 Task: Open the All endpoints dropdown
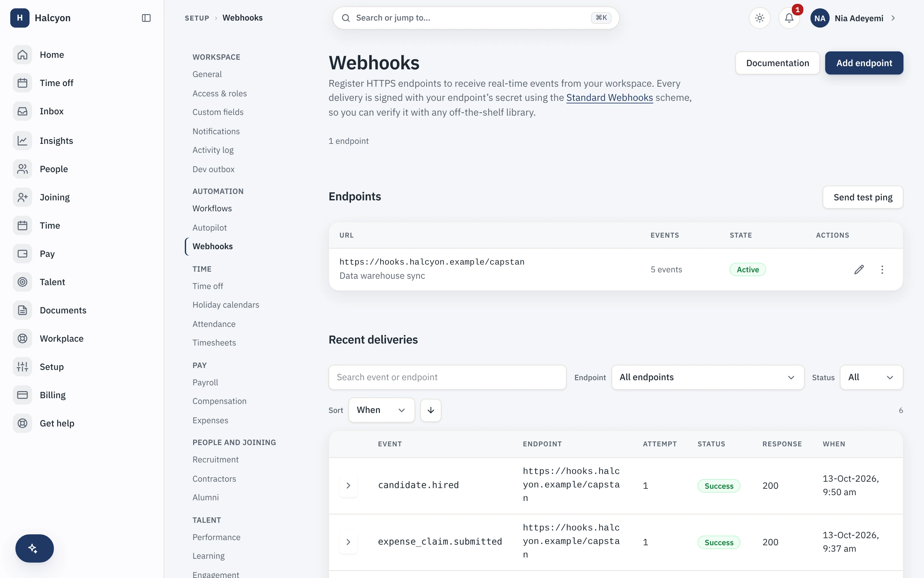[x=707, y=377]
